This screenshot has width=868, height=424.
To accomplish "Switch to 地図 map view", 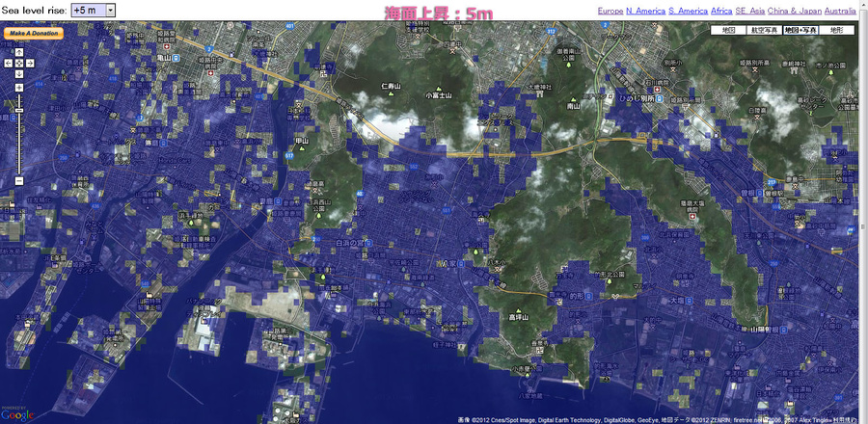I will 728,31.
